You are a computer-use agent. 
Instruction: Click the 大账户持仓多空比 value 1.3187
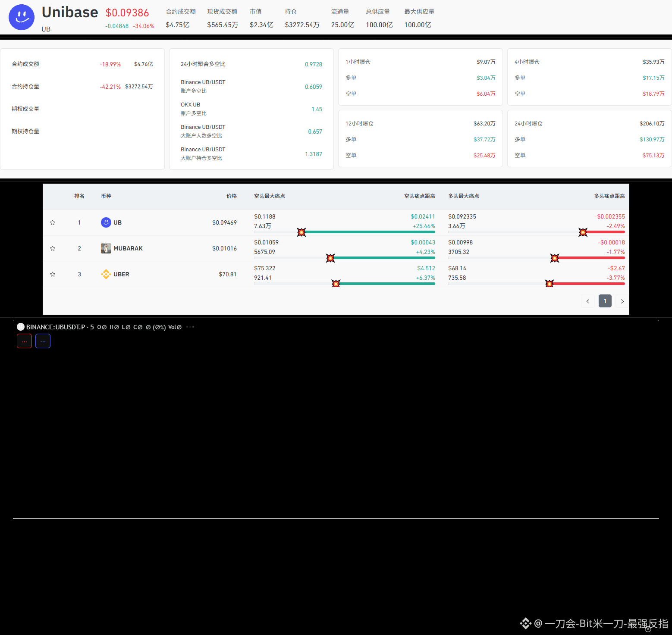coord(314,154)
